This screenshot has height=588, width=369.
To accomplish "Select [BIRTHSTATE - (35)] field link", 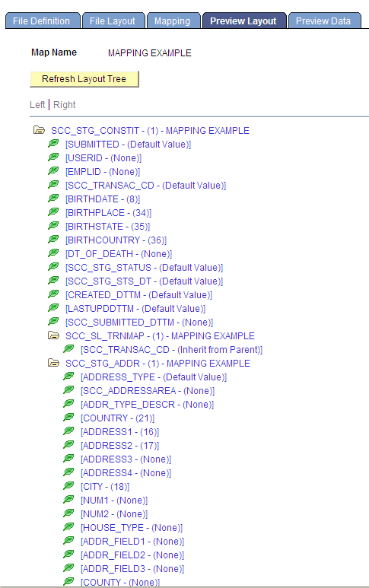I will [107, 227].
